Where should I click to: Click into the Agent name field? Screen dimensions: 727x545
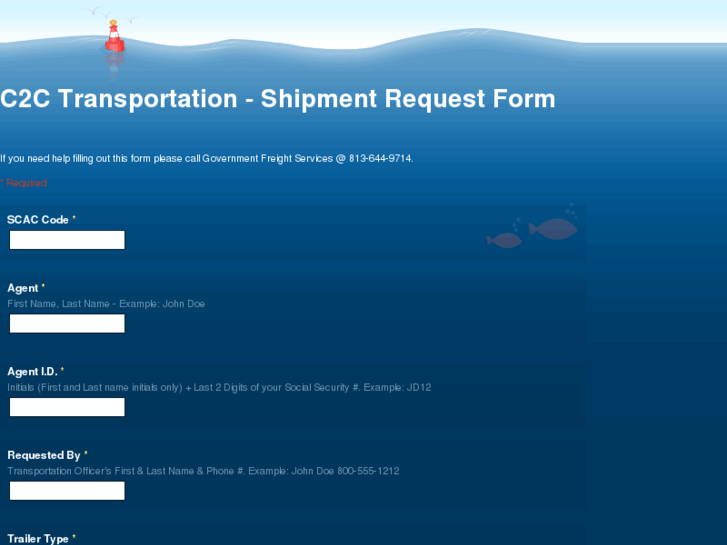(67, 324)
